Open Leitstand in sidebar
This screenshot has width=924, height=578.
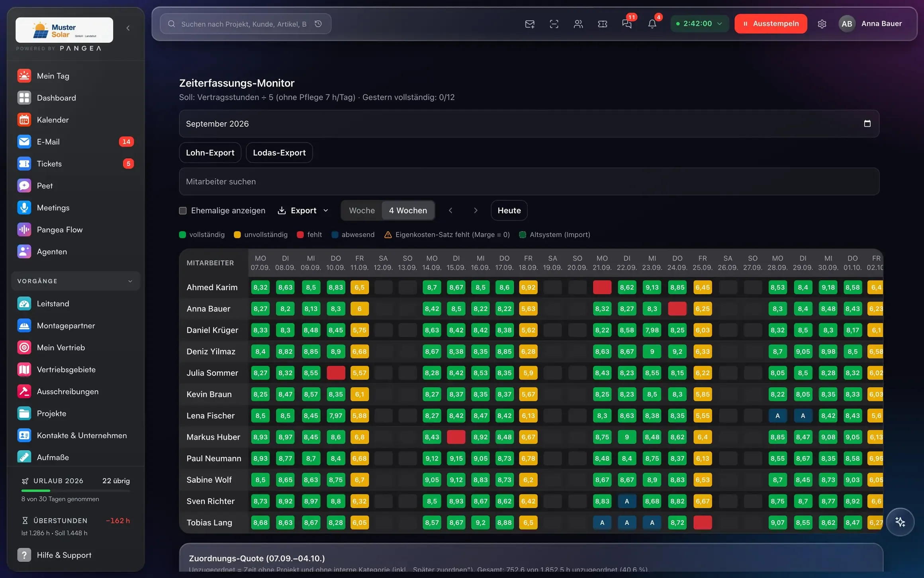click(x=76, y=304)
